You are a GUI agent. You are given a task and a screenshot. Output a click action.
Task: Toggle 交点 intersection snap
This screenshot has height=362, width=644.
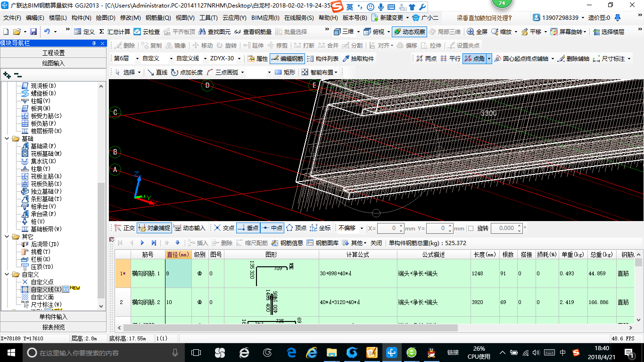pos(223,228)
